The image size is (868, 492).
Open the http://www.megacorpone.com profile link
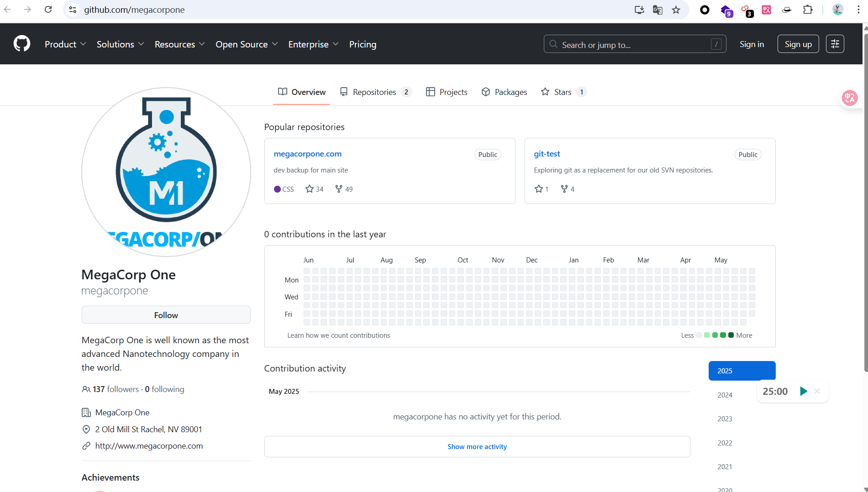(149, 446)
